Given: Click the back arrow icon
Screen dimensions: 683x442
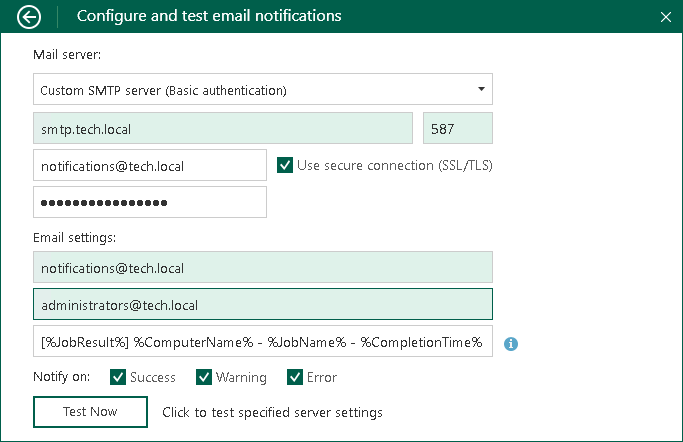Looking at the screenshot, I should click(30, 17).
